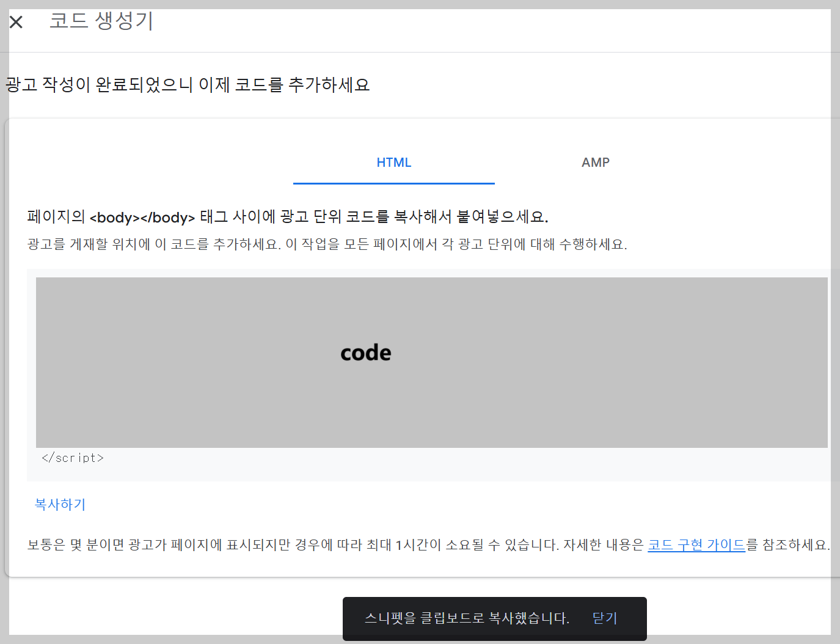The width and height of the screenshot is (840, 644).
Task: Click the sentence starting 광고를 게재할 위치에
Action: 327,244
